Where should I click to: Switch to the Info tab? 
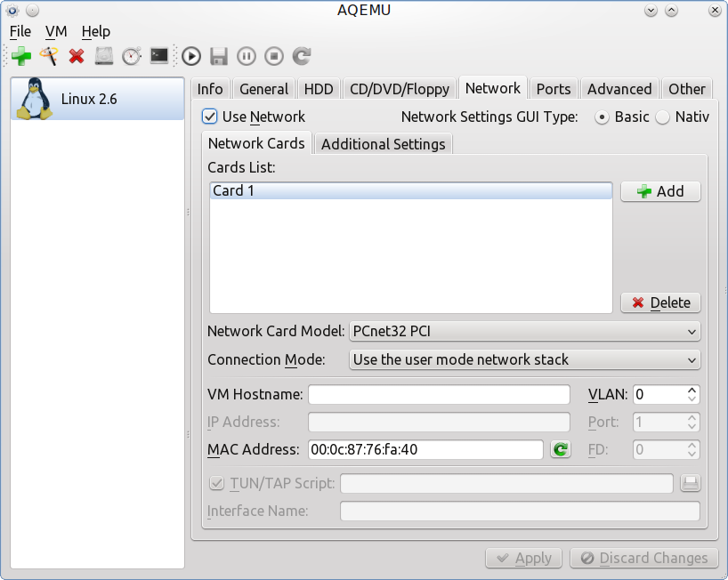point(210,89)
